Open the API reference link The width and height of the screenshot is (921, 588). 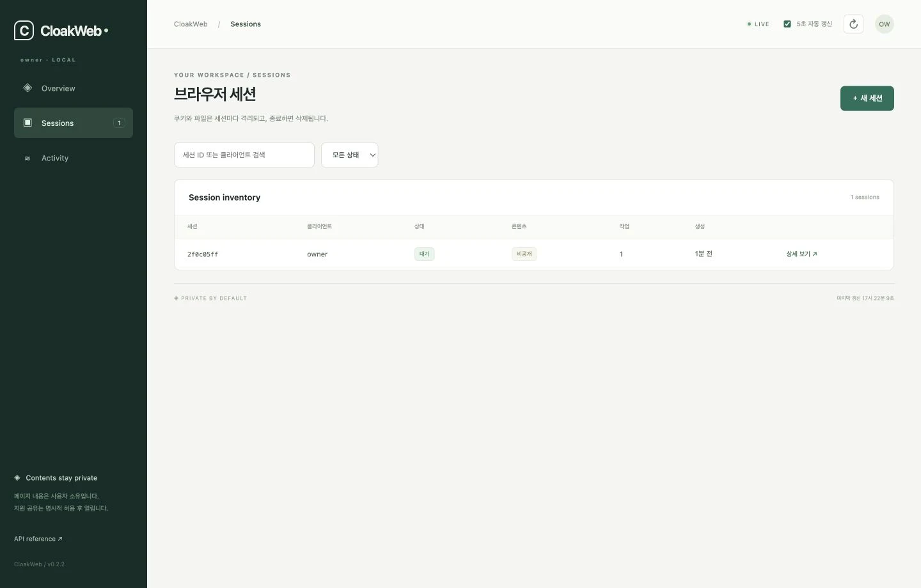(38, 539)
